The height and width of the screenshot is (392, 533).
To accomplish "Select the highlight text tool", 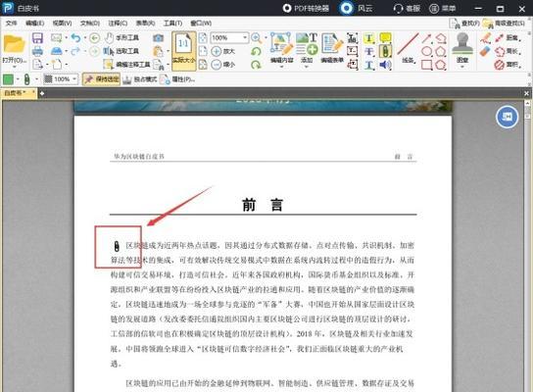I will click(369, 38).
